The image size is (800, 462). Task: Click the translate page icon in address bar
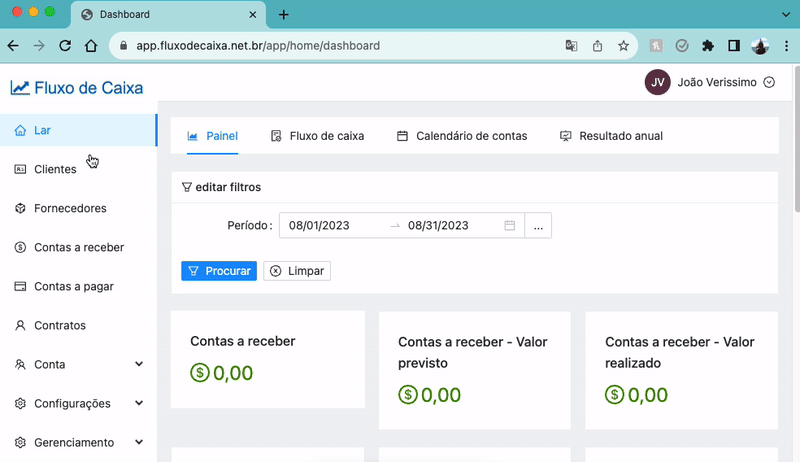click(x=571, y=46)
